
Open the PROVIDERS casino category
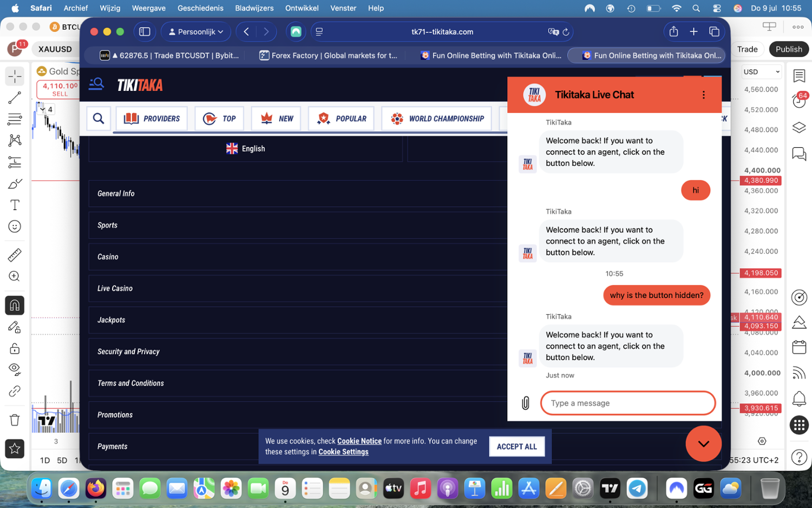152,119
